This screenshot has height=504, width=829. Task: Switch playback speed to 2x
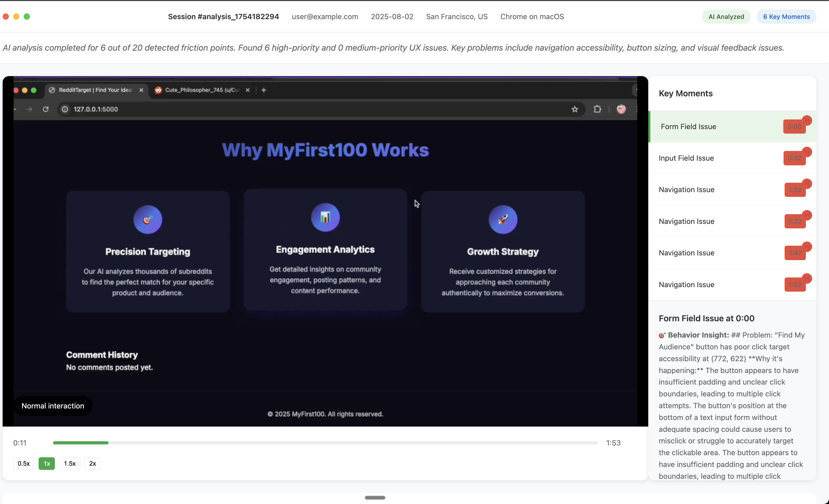[92, 463]
